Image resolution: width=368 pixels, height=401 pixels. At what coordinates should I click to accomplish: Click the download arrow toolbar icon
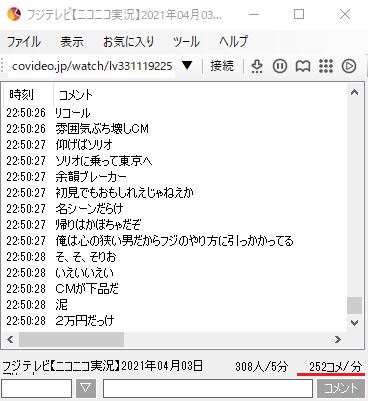(257, 66)
